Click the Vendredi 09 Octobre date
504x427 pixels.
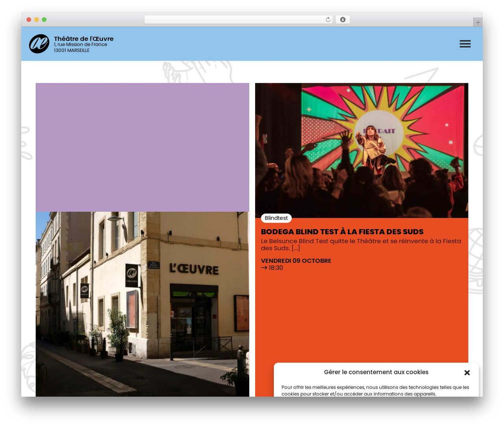tap(296, 261)
